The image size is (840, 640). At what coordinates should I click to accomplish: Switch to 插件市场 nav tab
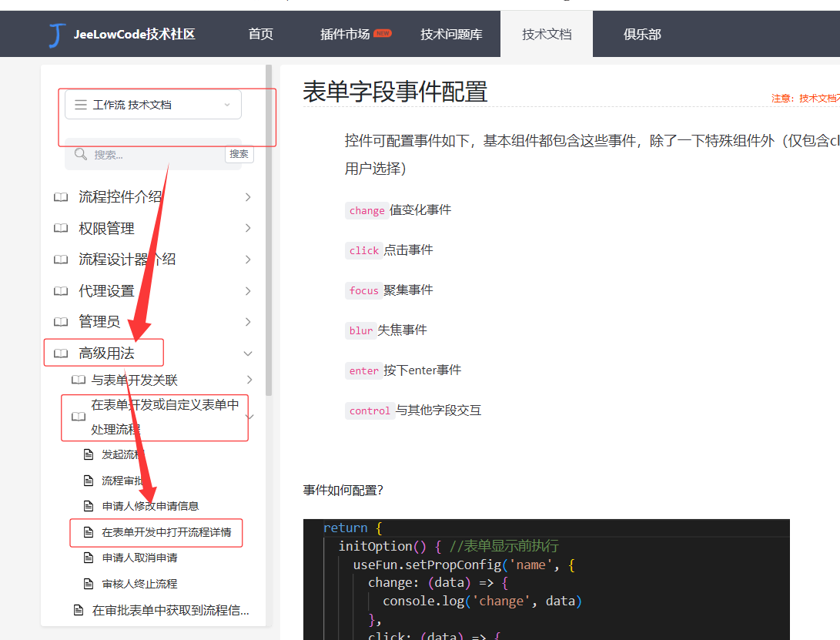pyautogui.click(x=345, y=35)
